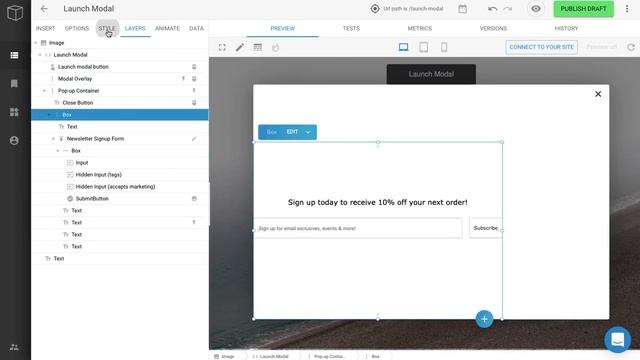
Task: Open the TESTS tab
Action: pos(351,28)
